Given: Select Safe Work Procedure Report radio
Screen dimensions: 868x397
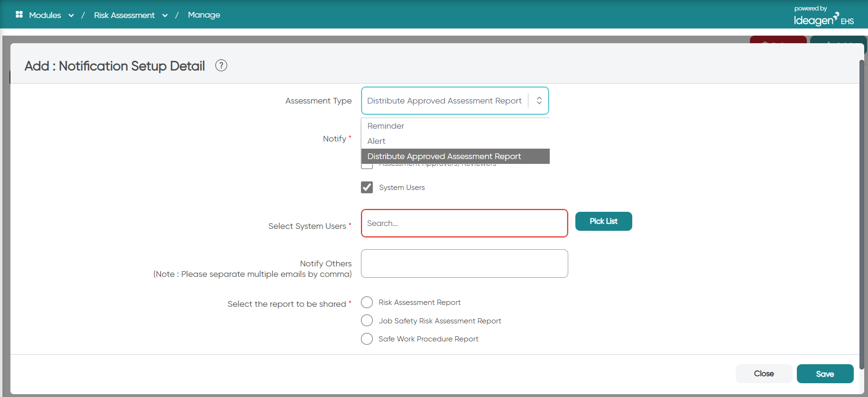Looking at the screenshot, I should click(367, 339).
